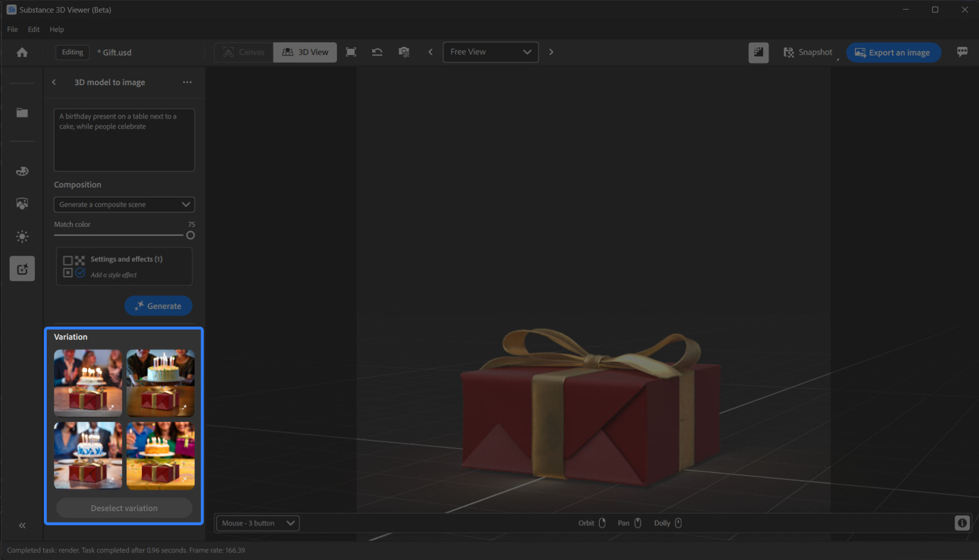Click the Pan mouse hint
Screen dimensions: 979x560
[630, 523]
